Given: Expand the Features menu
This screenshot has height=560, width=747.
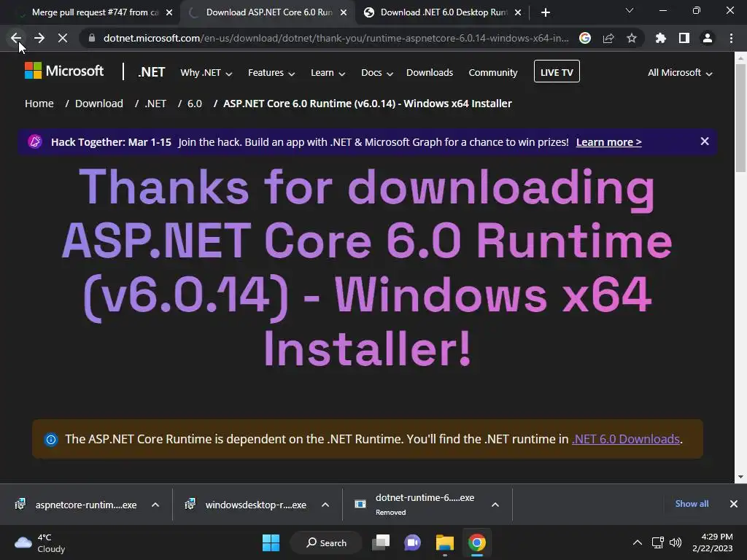Looking at the screenshot, I should point(271,73).
